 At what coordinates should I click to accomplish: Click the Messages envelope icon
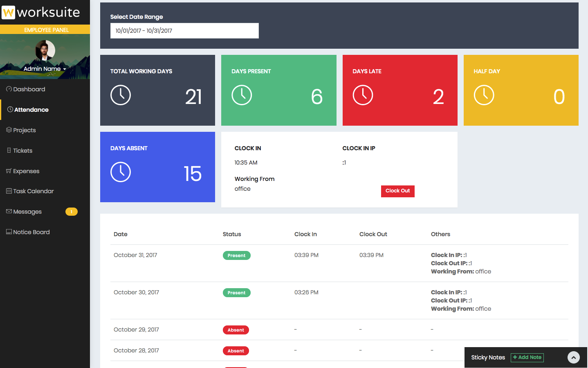[x=9, y=211]
